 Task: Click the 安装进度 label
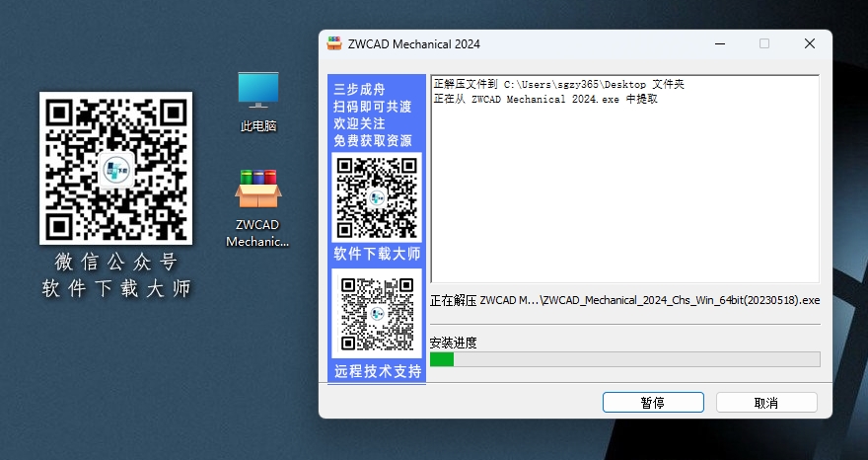[x=454, y=344]
